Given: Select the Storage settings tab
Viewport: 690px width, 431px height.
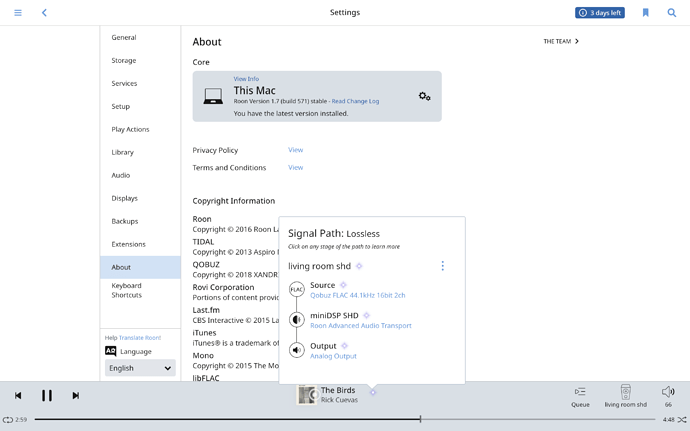Looking at the screenshot, I should click(x=140, y=60).
